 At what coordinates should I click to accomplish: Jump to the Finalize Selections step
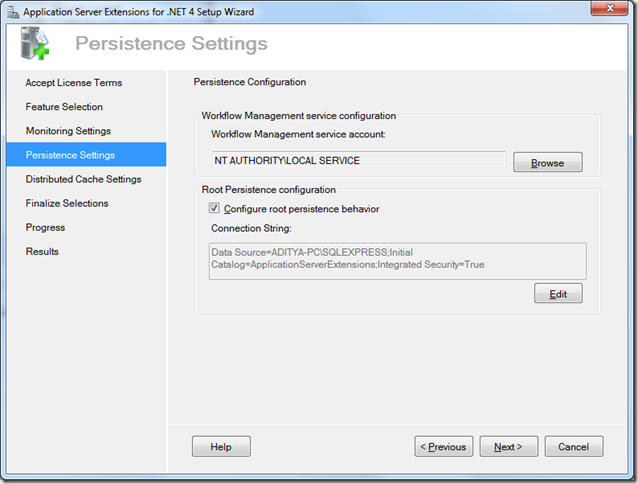point(67,203)
